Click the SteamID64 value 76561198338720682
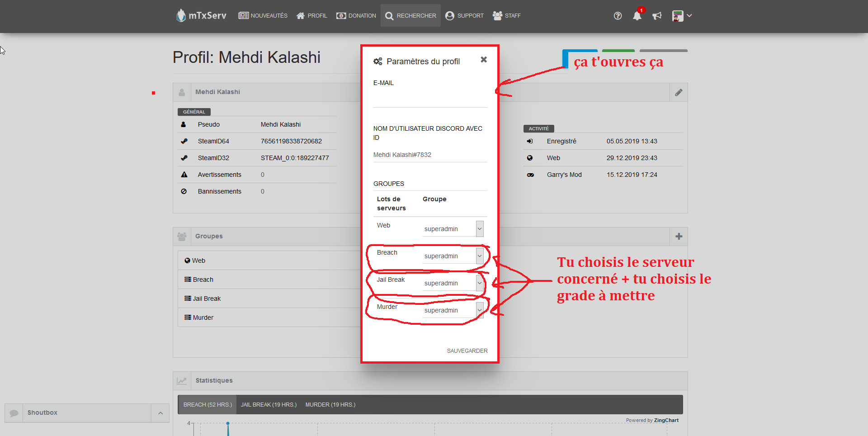 coord(291,141)
